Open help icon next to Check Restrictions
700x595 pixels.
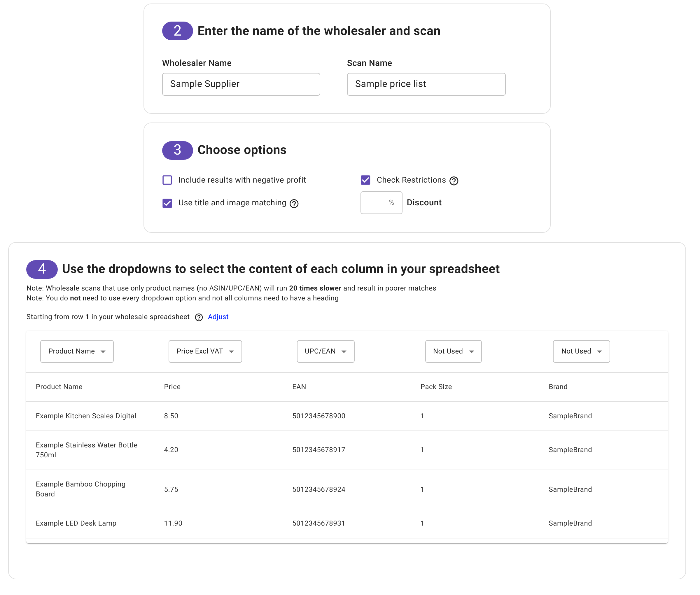point(454,181)
